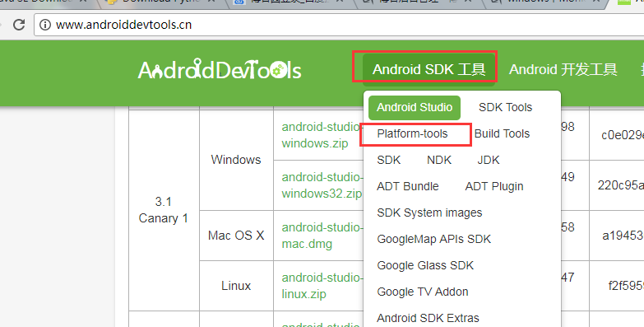Click the Linux platform cell
The image size is (644, 327).
click(x=236, y=286)
